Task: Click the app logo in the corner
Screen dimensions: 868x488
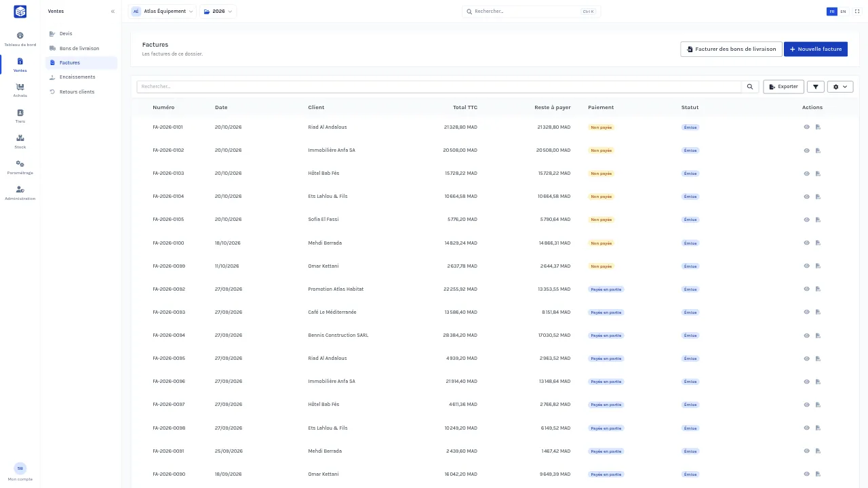Action: pos(20,12)
